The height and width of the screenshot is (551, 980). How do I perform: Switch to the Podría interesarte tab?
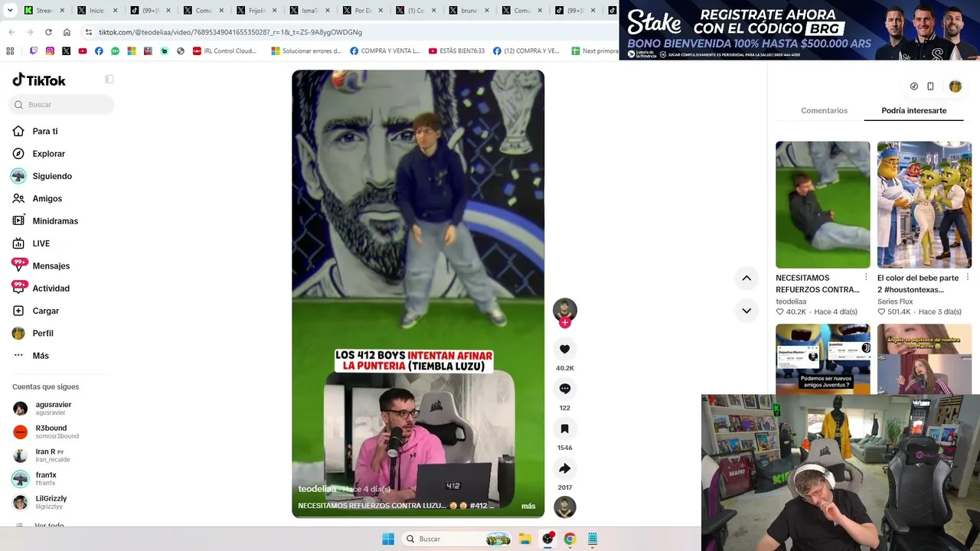(x=913, y=111)
